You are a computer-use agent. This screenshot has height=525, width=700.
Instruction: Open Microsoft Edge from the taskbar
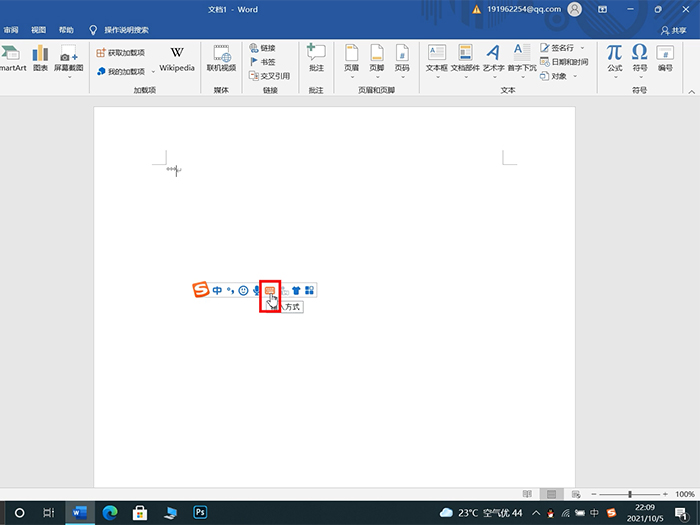[110, 512]
